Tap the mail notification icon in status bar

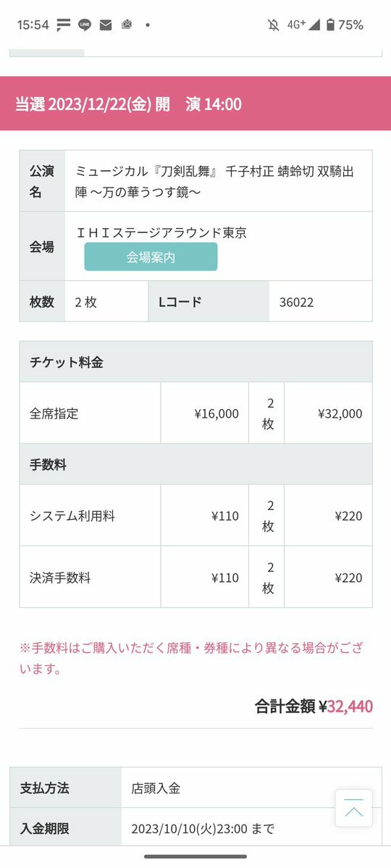pos(105,25)
